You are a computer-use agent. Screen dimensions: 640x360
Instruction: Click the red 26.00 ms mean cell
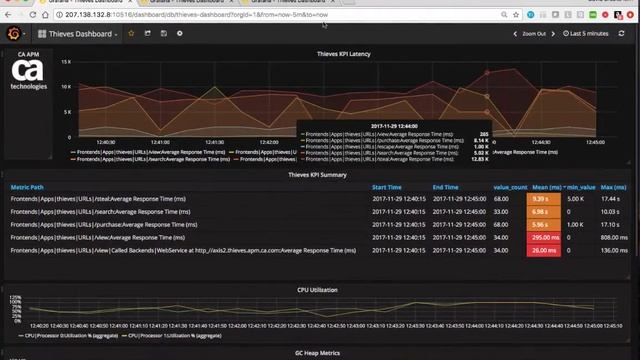(544, 250)
